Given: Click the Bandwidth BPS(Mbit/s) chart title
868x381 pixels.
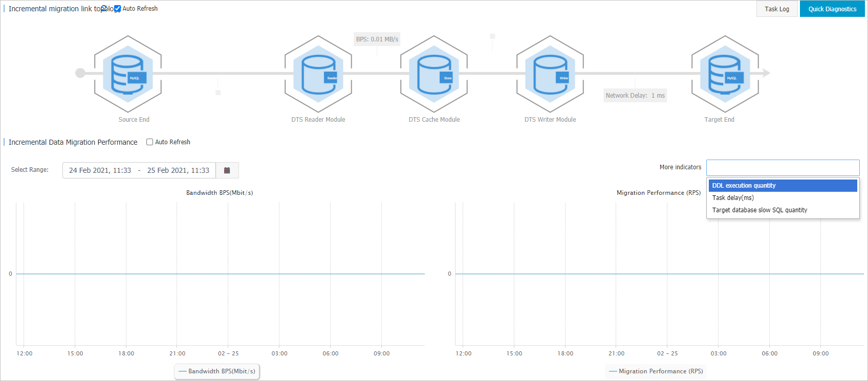Looking at the screenshot, I should (220, 193).
